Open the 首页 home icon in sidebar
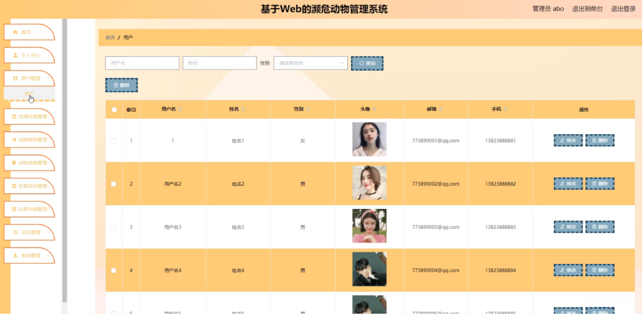This screenshot has width=644, height=315. (x=15, y=32)
